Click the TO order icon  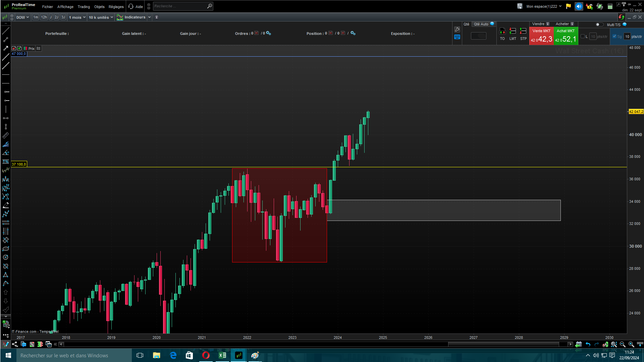[502, 31]
